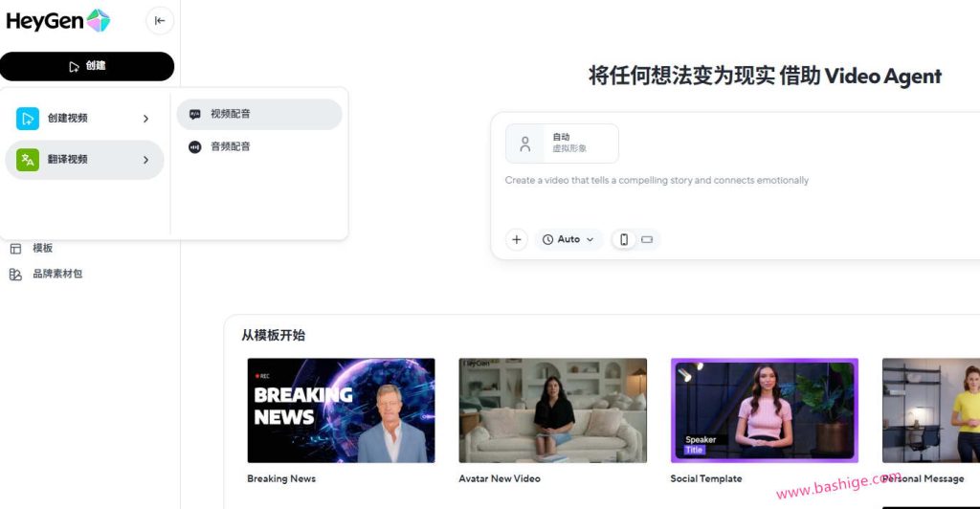Click the green 翻译视频 translate icon
The image size is (980, 509).
pos(28,160)
